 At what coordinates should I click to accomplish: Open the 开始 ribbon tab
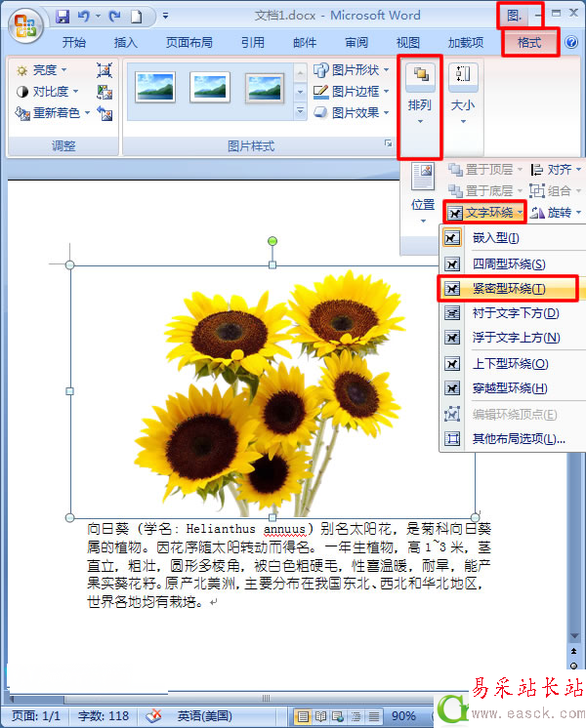click(74, 43)
